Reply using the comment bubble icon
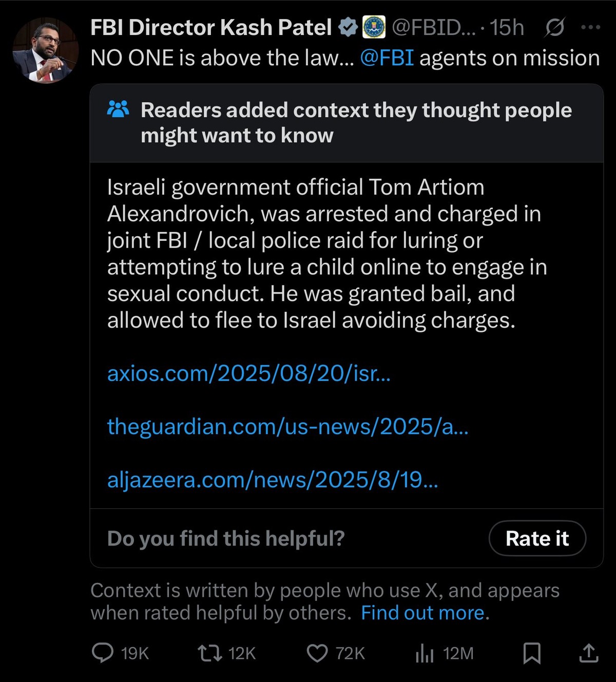The height and width of the screenshot is (682, 616). coord(103,653)
